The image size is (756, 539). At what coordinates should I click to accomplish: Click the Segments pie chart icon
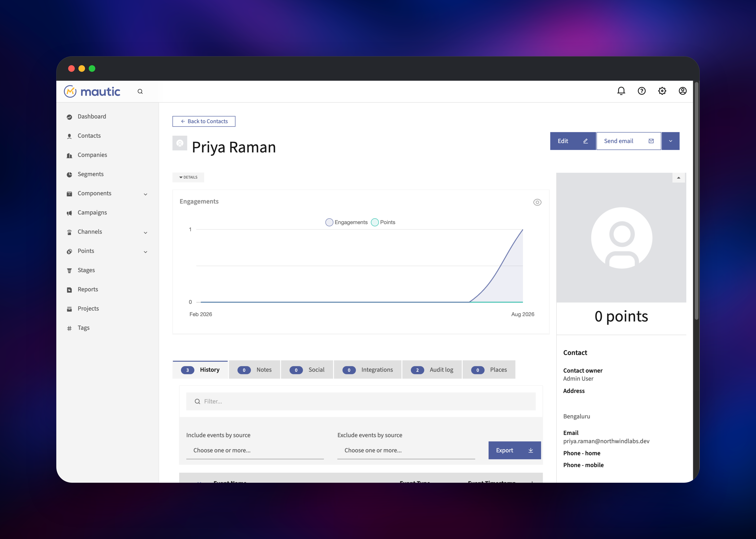tap(69, 175)
